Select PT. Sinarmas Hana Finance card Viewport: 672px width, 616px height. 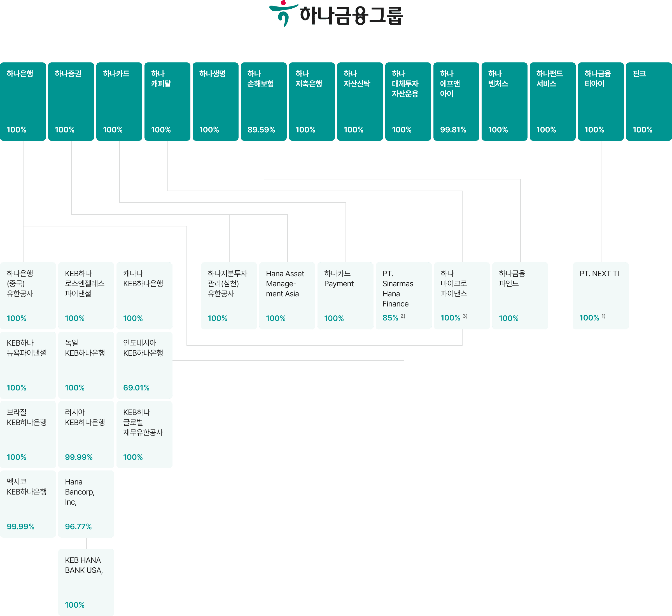pos(403,296)
